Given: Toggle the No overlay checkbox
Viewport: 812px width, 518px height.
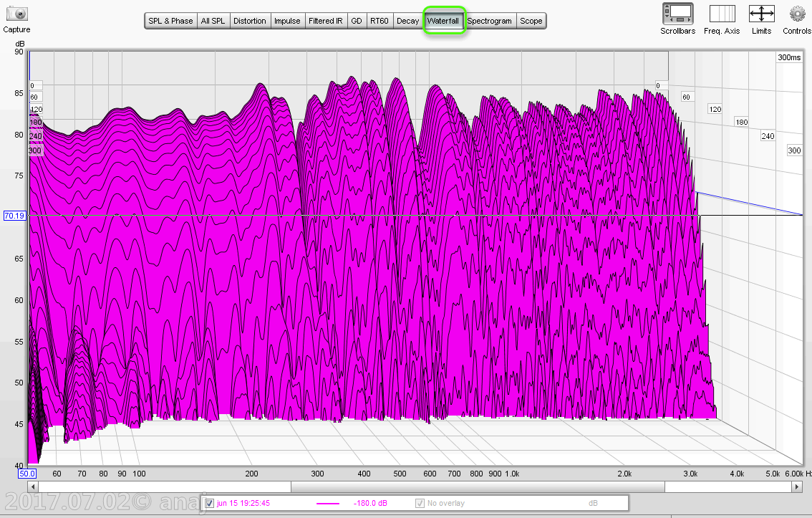Looking at the screenshot, I should pyautogui.click(x=420, y=503).
